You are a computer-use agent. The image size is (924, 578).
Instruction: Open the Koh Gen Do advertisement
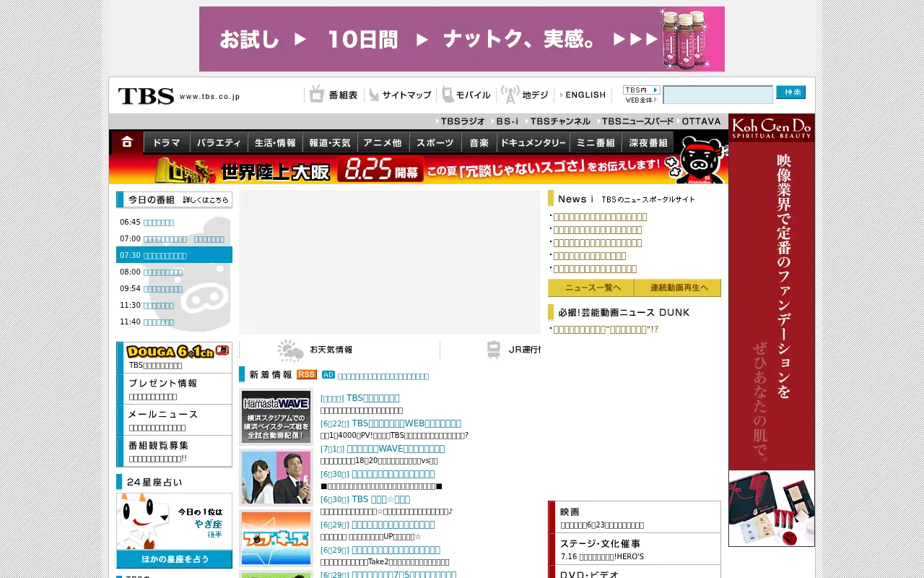(x=772, y=330)
